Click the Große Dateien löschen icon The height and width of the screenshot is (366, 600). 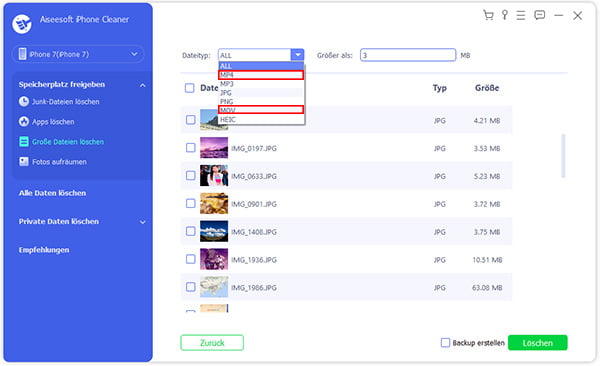tap(24, 141)
